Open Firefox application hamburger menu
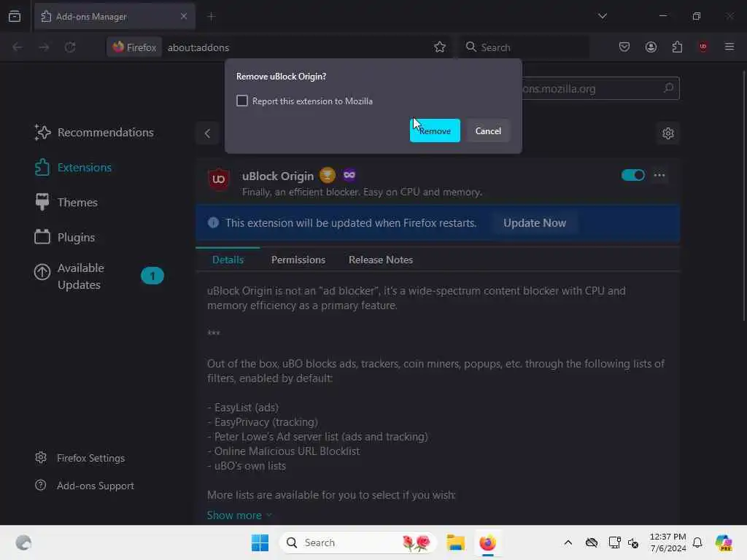Viewport: 747px width, 560px height. (x=729, y=47)
